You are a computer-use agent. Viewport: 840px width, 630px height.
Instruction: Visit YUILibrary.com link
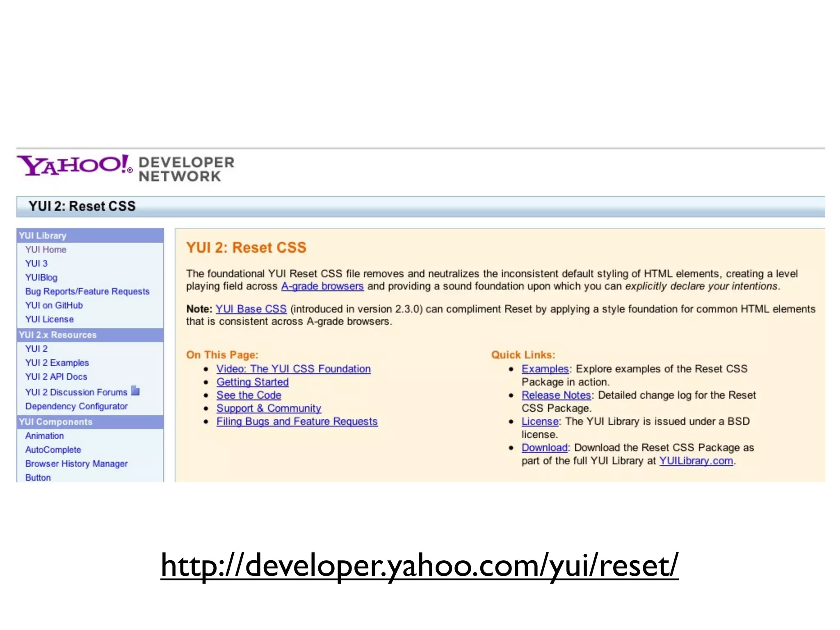coord(696,461)
